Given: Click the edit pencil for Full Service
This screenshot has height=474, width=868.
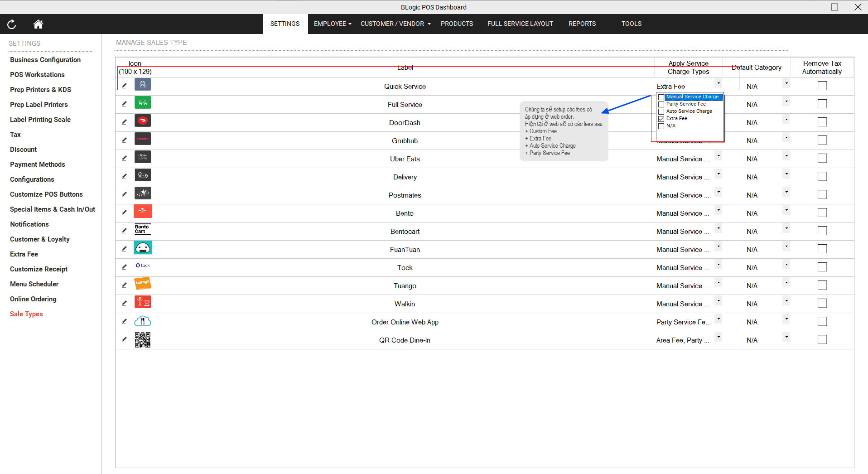Looking at the screenshot, I should [x=124, y=104].
